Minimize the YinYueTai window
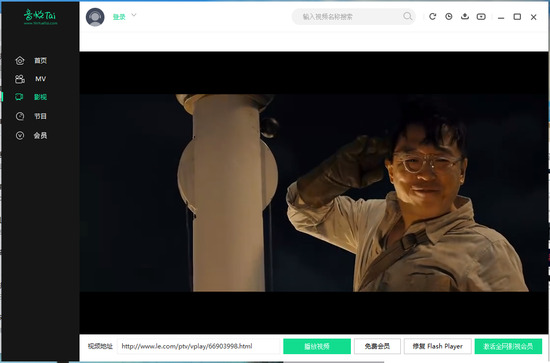Screen dimensions: 550x363 501,17
